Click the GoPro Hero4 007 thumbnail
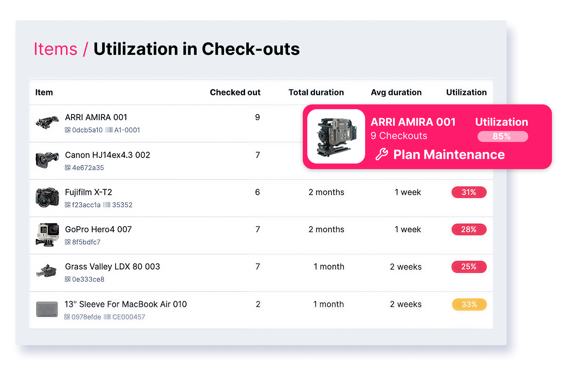This screenshot has width=565, height=392. tap(47, 235)
